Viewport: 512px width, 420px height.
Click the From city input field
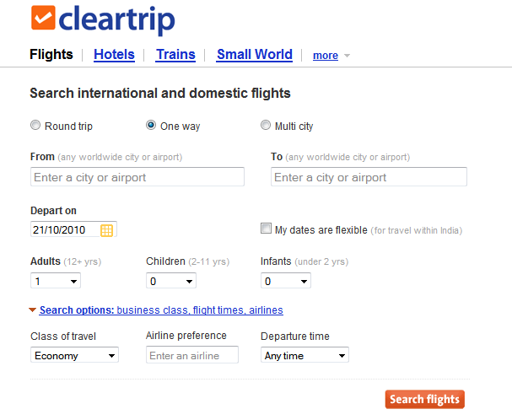pos(137,177)
